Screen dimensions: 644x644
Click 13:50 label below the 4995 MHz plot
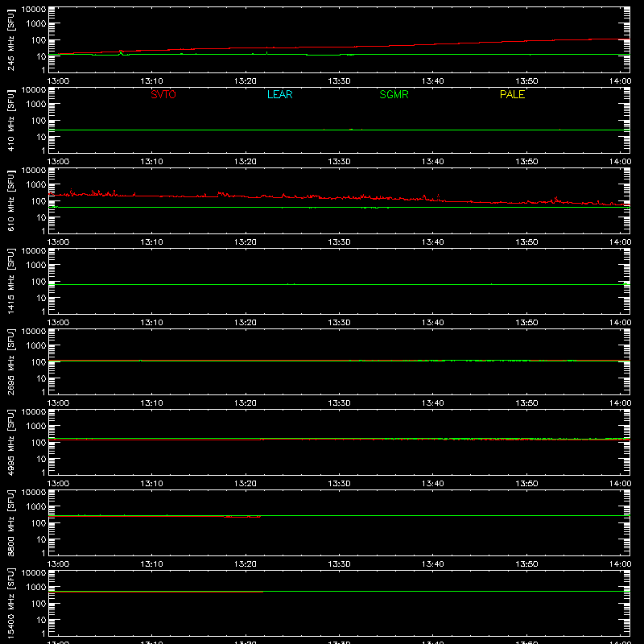click(526, 484)
